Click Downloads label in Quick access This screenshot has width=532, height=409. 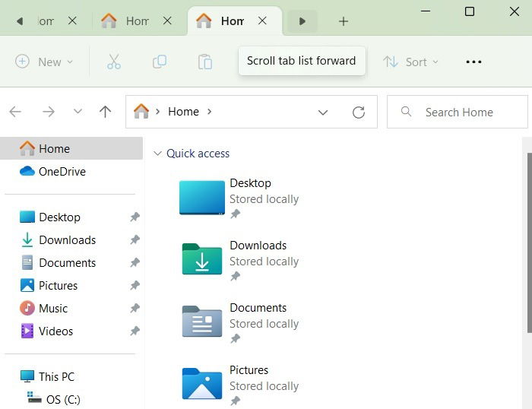(x=258, y=246)
